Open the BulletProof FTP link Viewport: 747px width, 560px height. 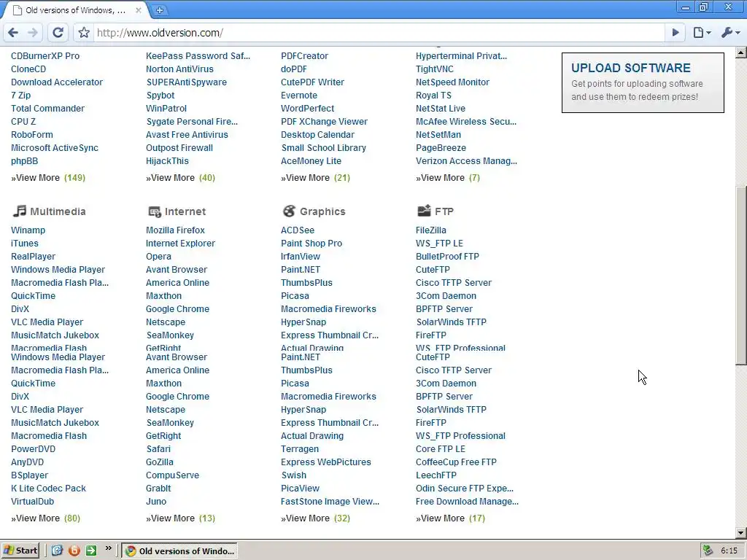(447, 256)
